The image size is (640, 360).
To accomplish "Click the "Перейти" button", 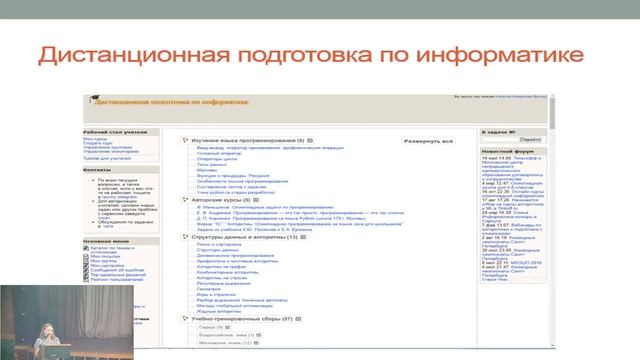I will tap(531, 140).
